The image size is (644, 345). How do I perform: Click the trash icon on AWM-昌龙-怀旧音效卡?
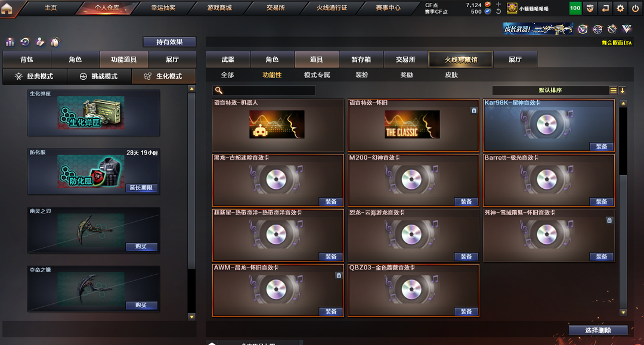point(339,275)
